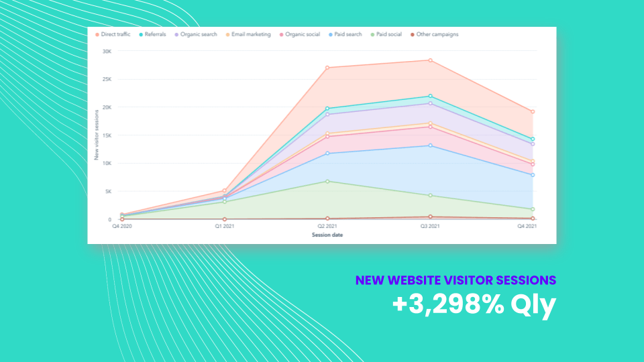Screen dimensions: 644x362
Task: Click the Paid social legend color dot
Action: (x=372, y=34)
